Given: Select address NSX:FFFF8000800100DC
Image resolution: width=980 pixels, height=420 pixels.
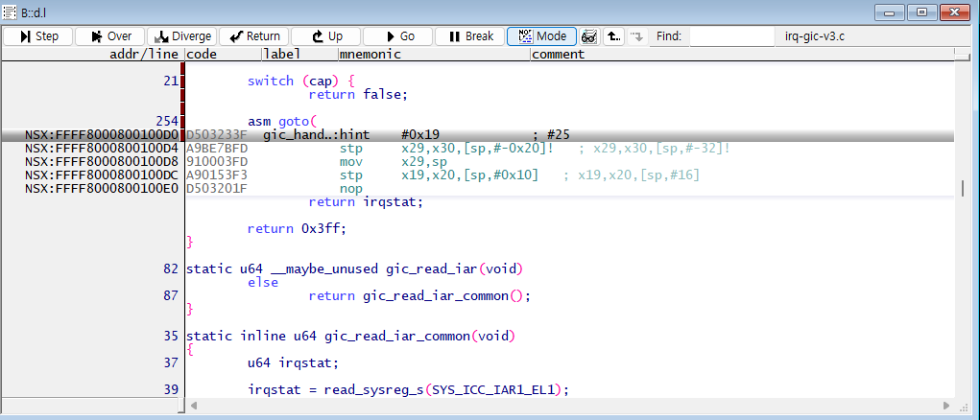Looking at the screenshot, I should pos(101,175).
